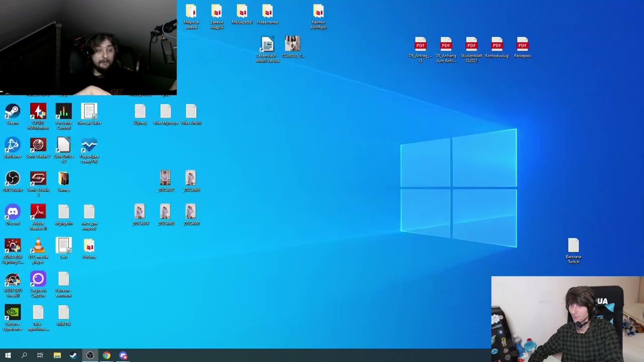Open taskbar search magnifier
Image resolution: width=644 pixels, height=362 pixels.
point(24,355)
